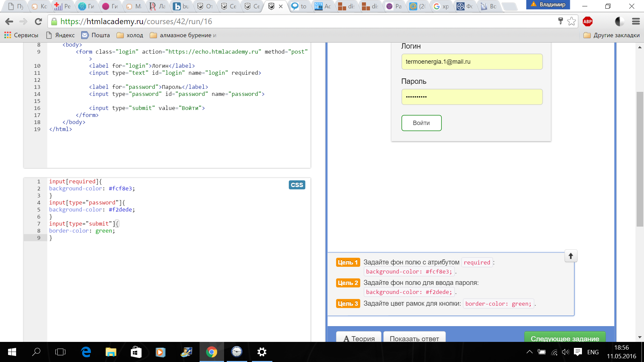
Task: Click the browser forward arrow
Action: 23,21
